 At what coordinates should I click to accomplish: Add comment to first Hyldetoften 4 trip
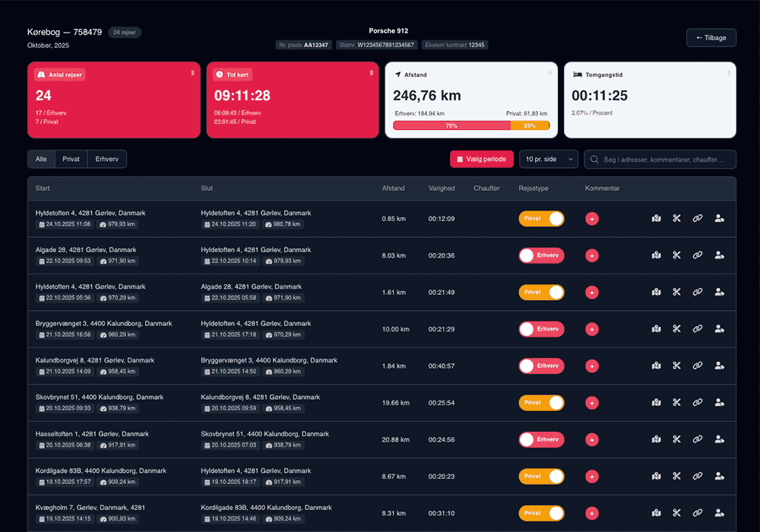click(592, 219)
